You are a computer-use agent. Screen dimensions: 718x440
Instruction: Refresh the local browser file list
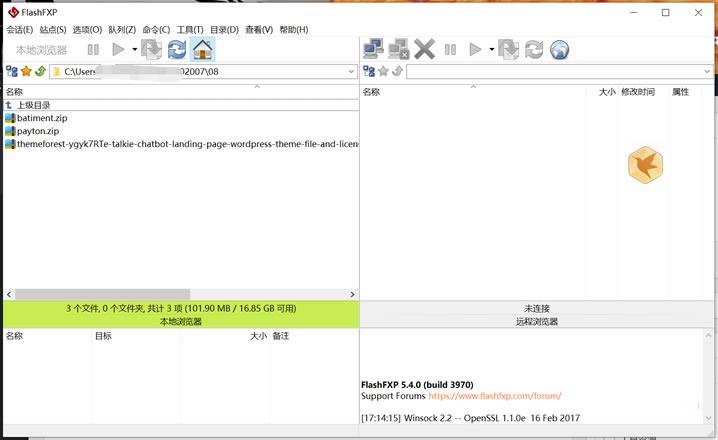(177, 49)
